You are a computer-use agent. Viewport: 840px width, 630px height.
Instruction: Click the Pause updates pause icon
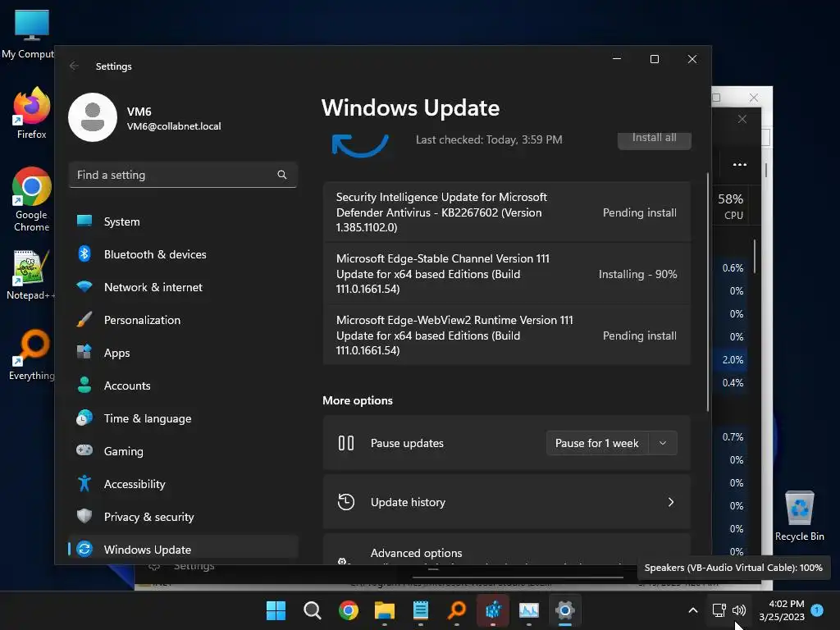tap(346, 443)
